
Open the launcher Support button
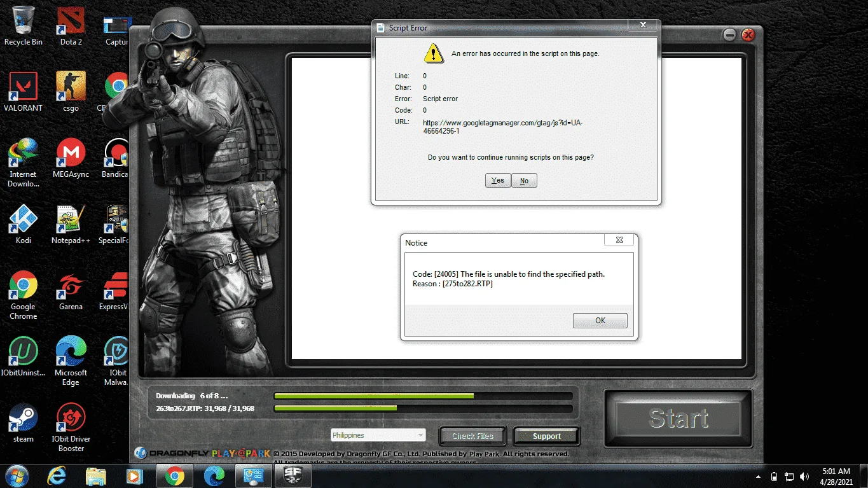(x=547, y=436)
